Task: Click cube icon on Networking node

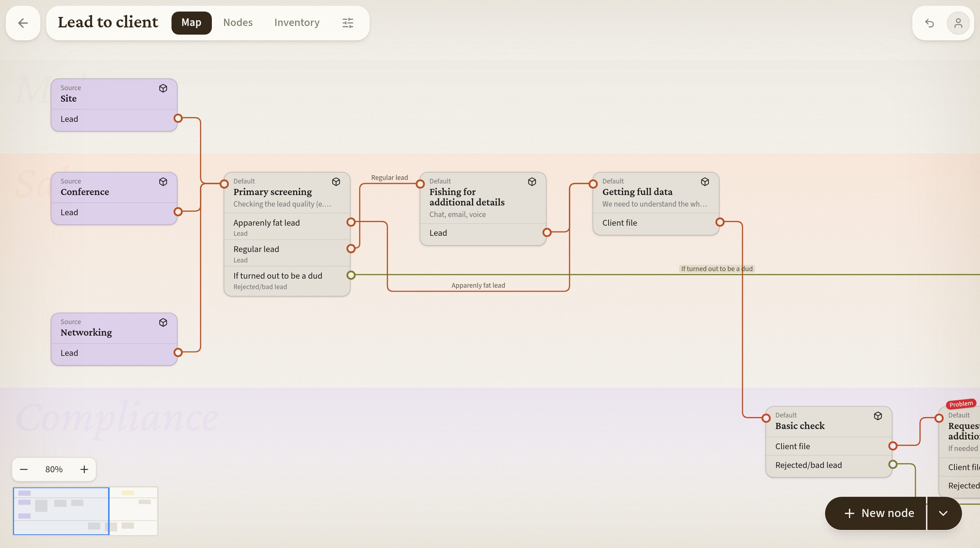Action: tap(163, 323)
